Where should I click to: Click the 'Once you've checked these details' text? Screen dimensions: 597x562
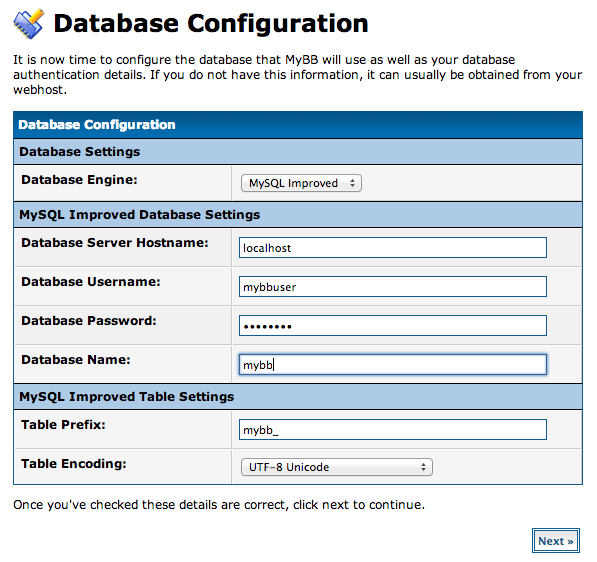point(219,505)
